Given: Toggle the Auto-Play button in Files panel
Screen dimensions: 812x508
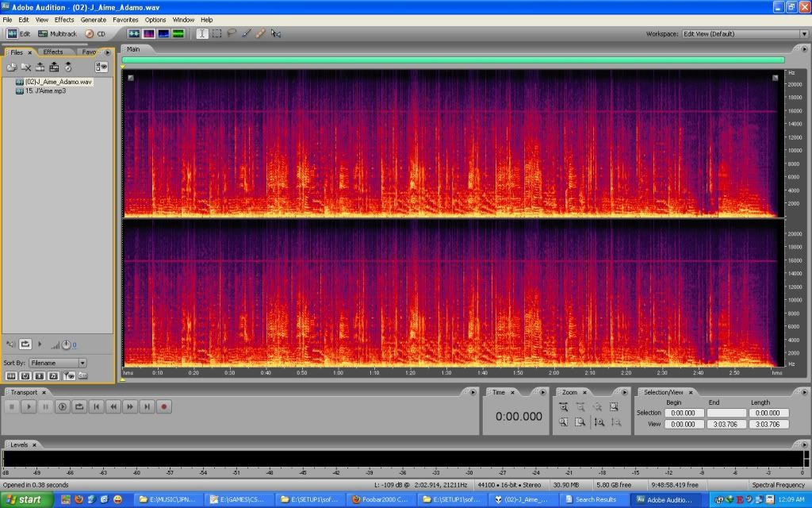Looking at the screenshot, I should click(x=10, y=344).
